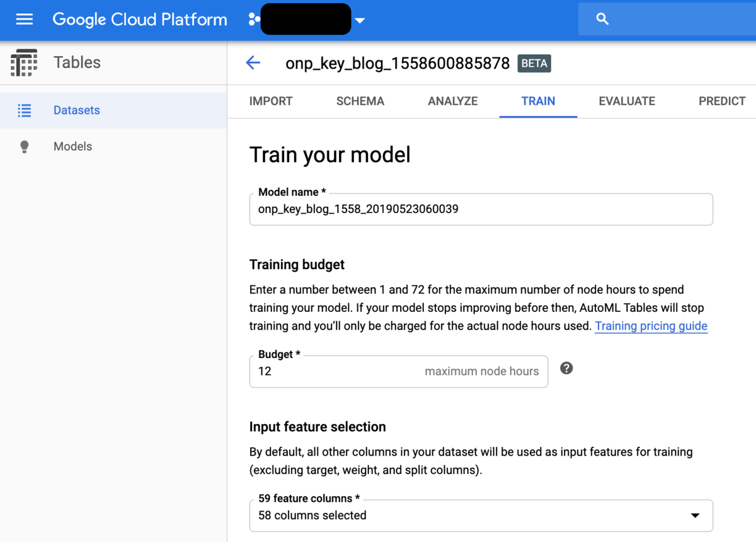Go back using the left arrow
The height and width of the screenshot is (542, 756).
253,63
